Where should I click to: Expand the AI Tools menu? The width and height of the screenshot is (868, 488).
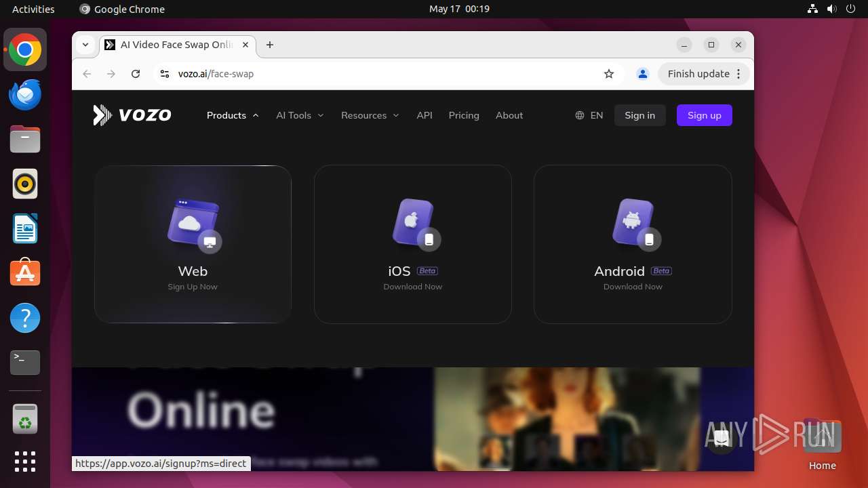tap(300, 115)
